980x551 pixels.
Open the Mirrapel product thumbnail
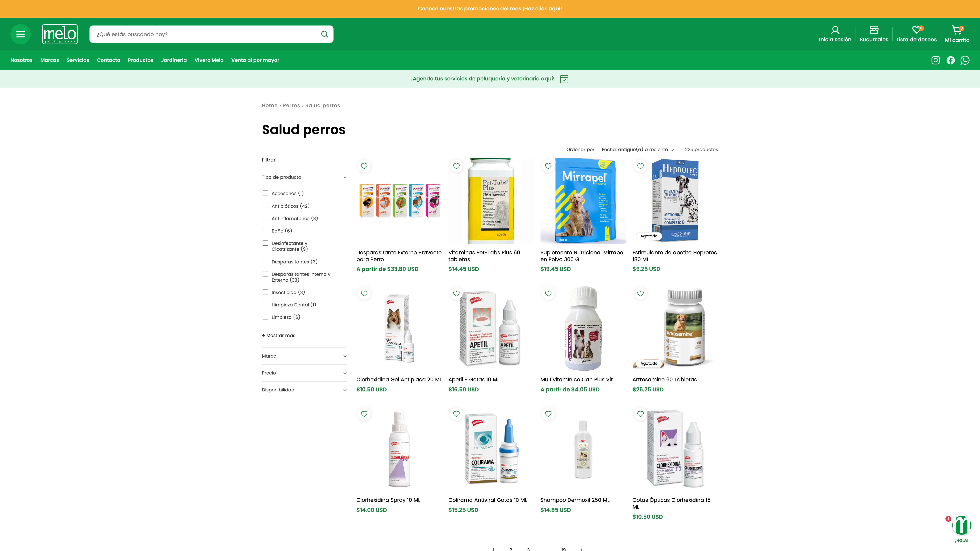point(583,201)
